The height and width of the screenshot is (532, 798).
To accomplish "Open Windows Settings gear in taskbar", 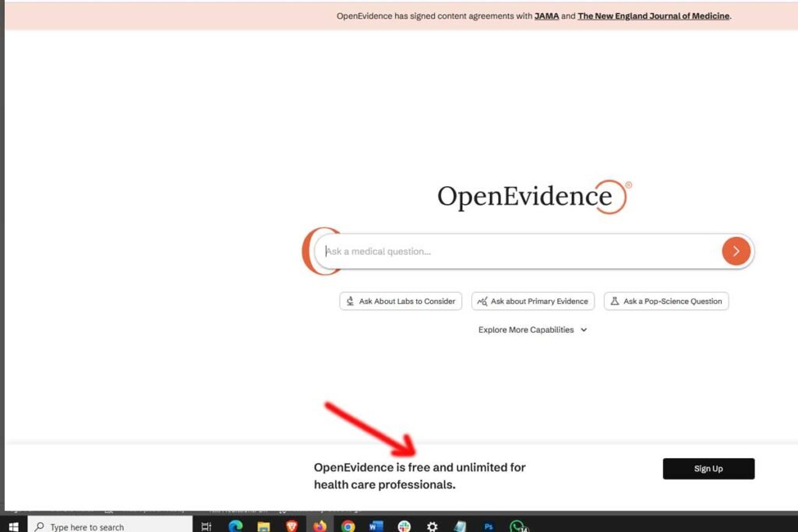I will point(432,527).
